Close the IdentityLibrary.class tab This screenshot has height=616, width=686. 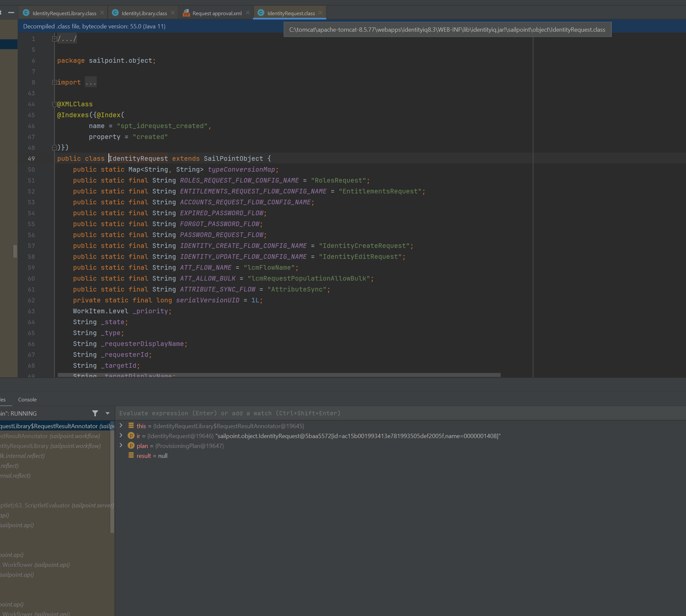coord(173,13)
